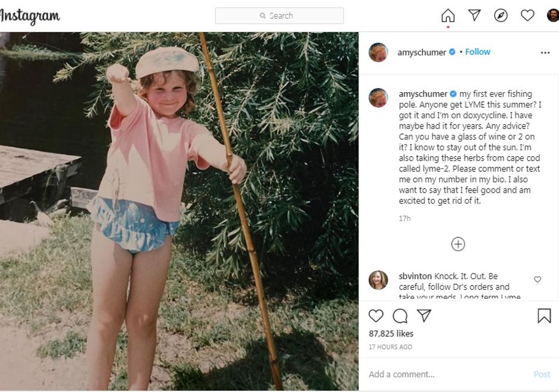Open the three-dot more options menu

[x=545, y=53]
